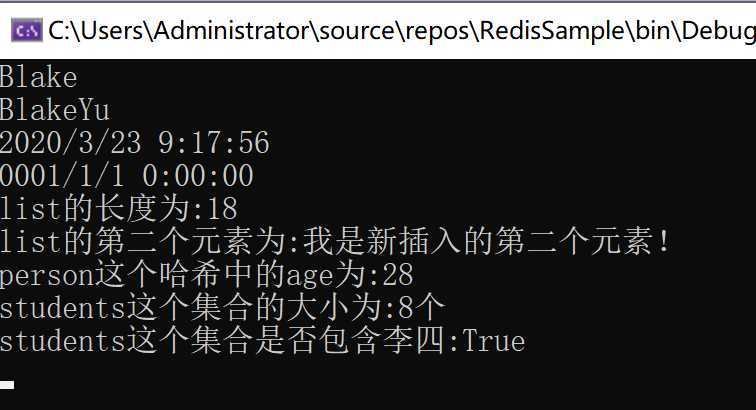Click the age value 28

coord(398,275)
